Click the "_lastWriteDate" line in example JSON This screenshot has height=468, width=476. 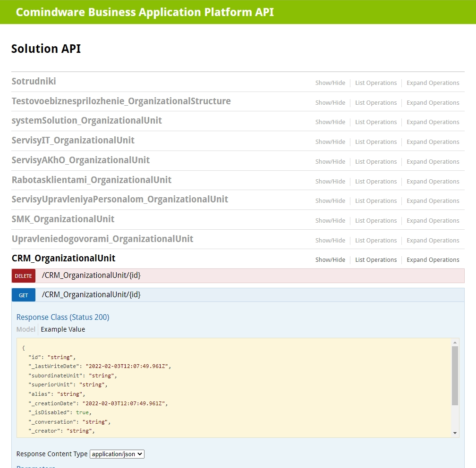[100, 367]
